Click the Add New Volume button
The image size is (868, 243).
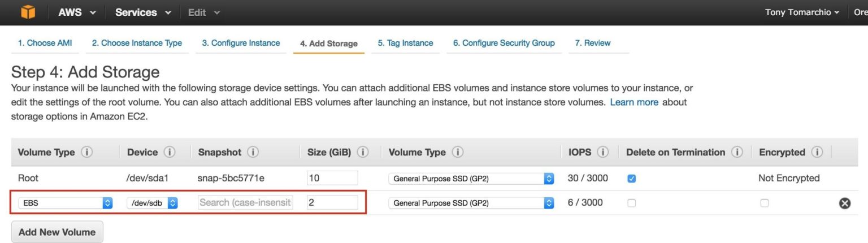click(57, 232)
